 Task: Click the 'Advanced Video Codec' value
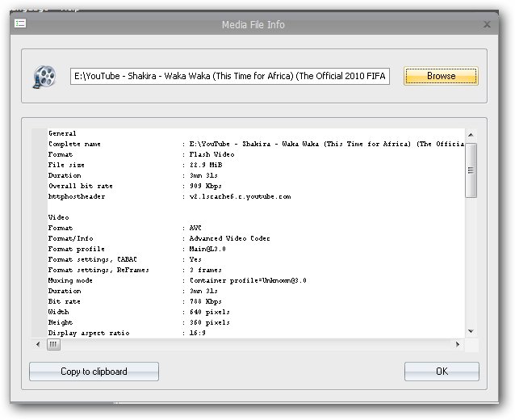click(229, 238)
